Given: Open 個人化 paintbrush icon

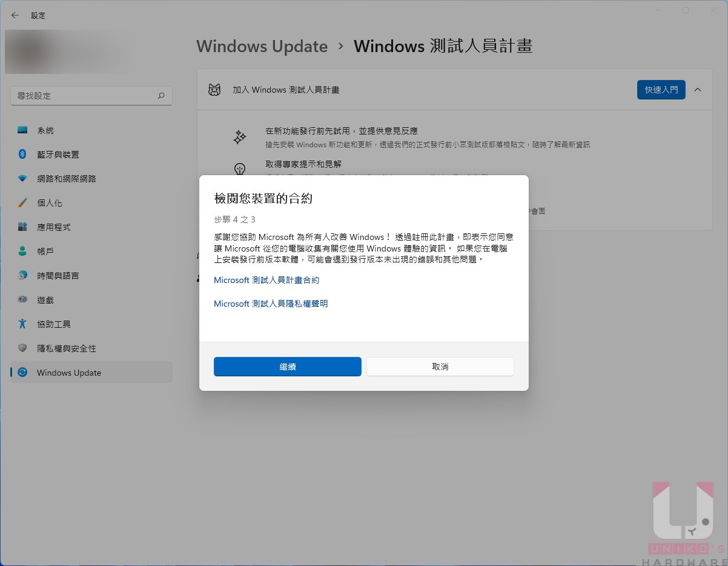Looking at the screenshot, I should click(22, 203).
